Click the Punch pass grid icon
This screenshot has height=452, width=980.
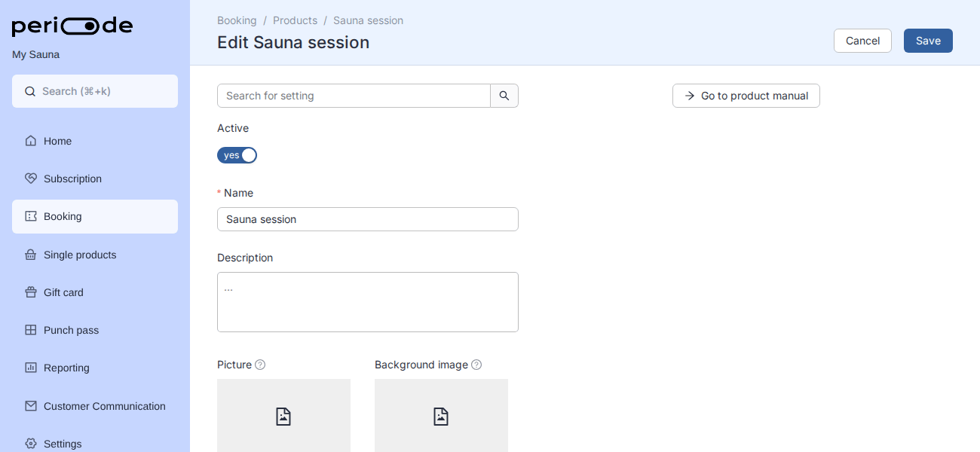click(31, 330)
